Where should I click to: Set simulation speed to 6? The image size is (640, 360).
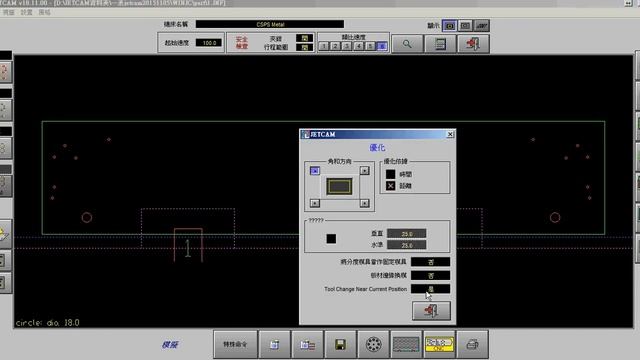coord(382,46)
